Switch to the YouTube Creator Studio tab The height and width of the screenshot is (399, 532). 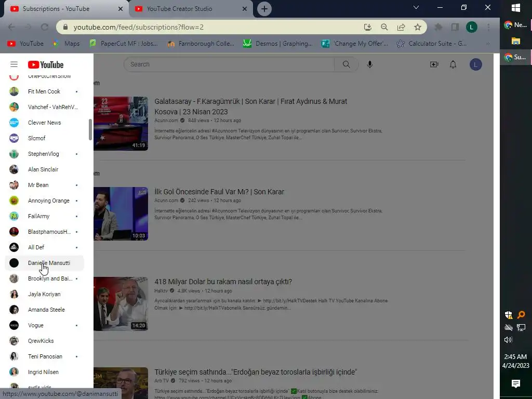click(x=190, y=9)
